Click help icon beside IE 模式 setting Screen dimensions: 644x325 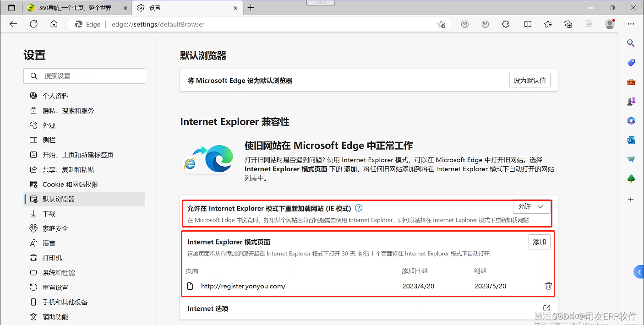point(359,208)
